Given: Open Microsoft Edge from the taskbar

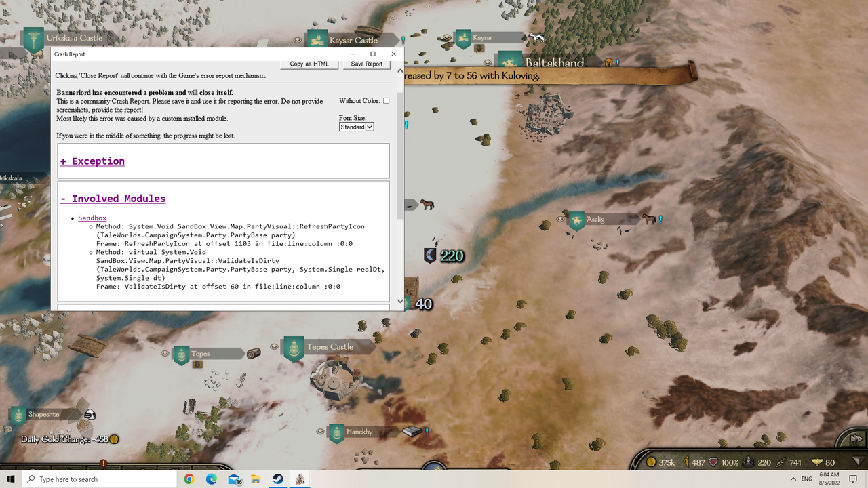Looking at the screenshot, I should click(212, 479).
